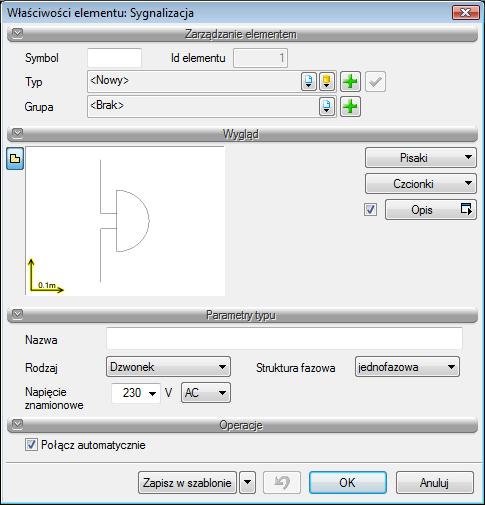Click Zapisz w szablonie button
485x505 pixels.
[x=187, y=482]
